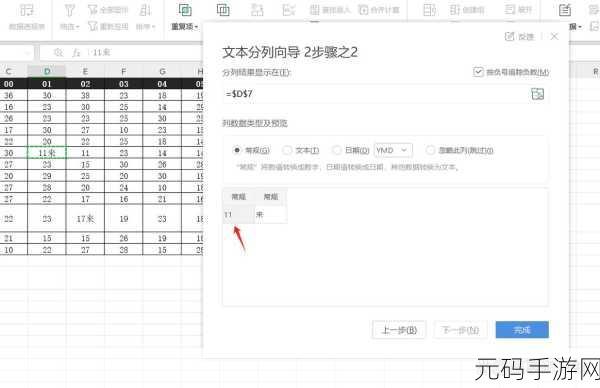Open the Name Box dropdown arrow
The height and width of the screenshot is (388, 600).
point(28,53)
